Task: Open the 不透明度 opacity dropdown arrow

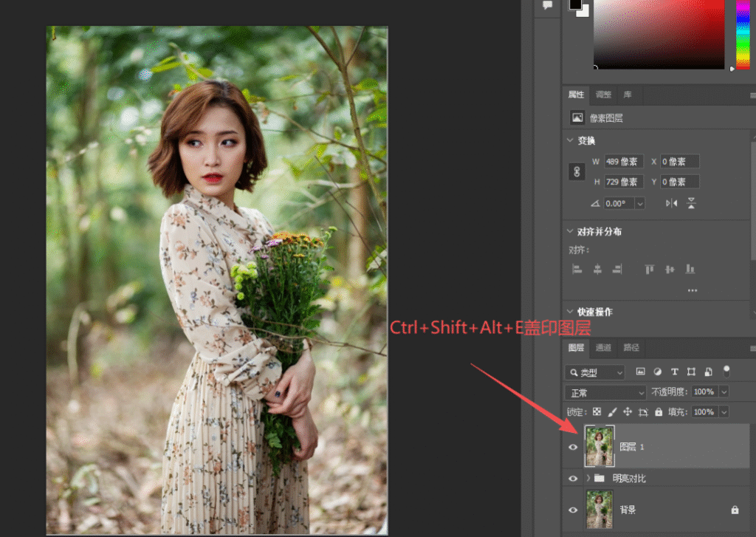Action: click(724, 391)
